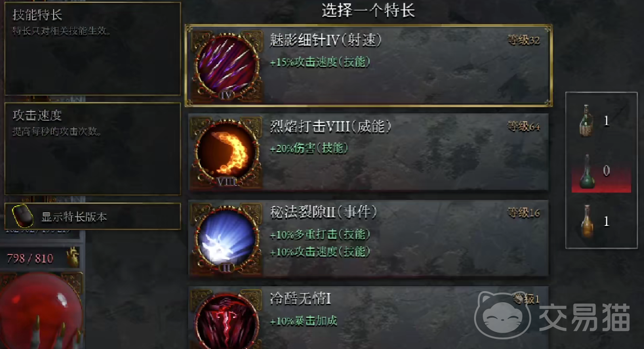Viewport: 644px width, 349px height.
Task: Click the +20%伤害(技能) bonus text
Action: click(309, 148)
